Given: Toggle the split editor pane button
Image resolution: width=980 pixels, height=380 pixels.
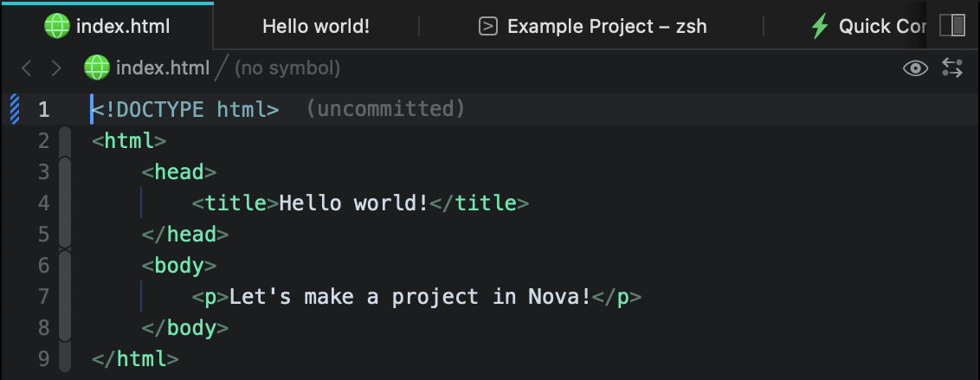Looking at the screenshot, I should coord(952,25).
